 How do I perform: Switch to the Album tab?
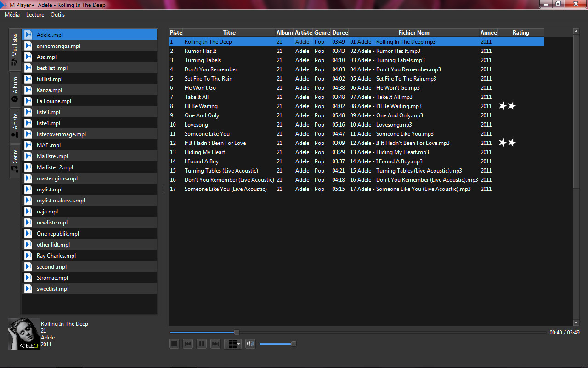pos(15,89)
